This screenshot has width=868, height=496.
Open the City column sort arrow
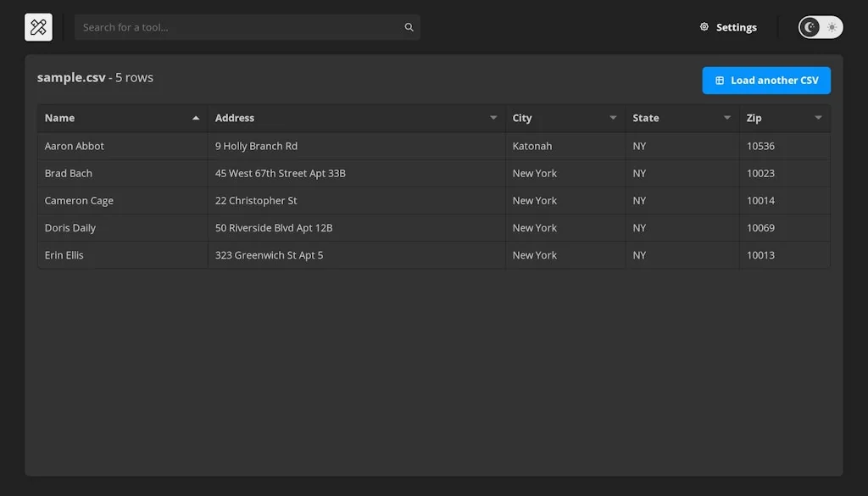613,118
